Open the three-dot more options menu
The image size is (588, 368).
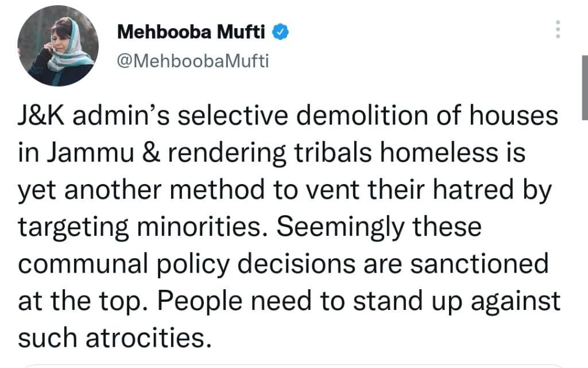pyautogui.click(x=558, y=29)
